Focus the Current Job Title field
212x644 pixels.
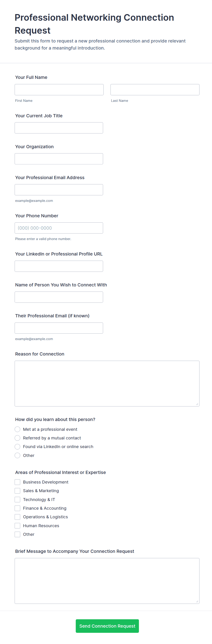(59, 128)
